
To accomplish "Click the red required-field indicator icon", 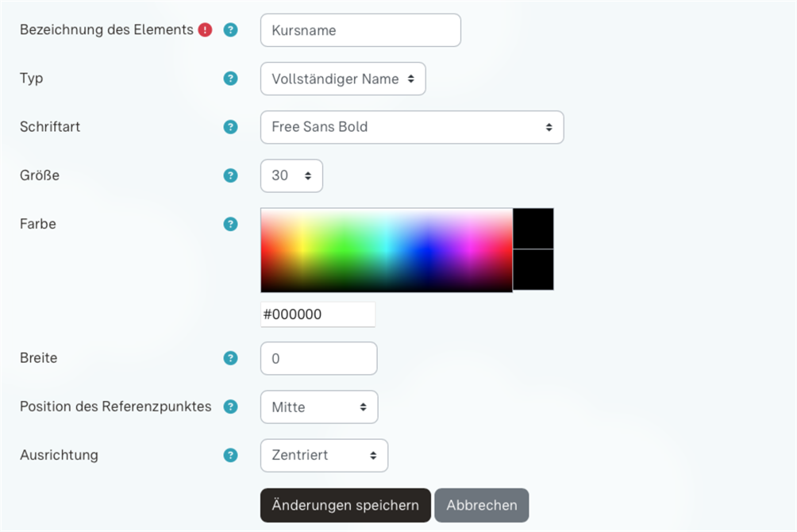I will [205, 29].
